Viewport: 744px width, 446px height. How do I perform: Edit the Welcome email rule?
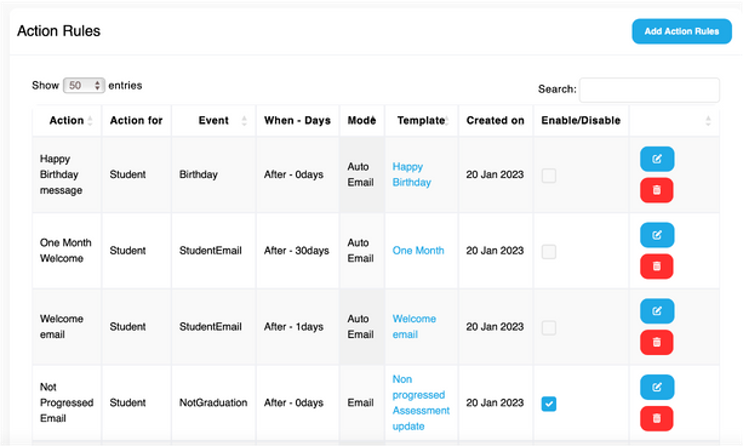tap(657, 311)
